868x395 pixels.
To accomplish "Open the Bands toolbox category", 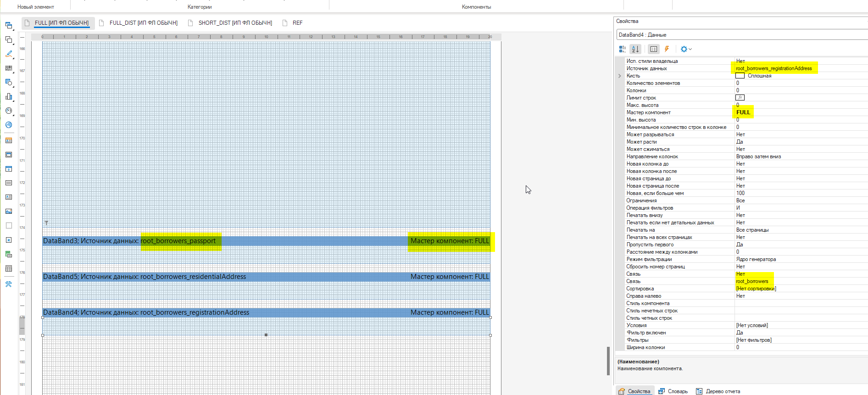I will pyautogui.click(x=9, y=25).
